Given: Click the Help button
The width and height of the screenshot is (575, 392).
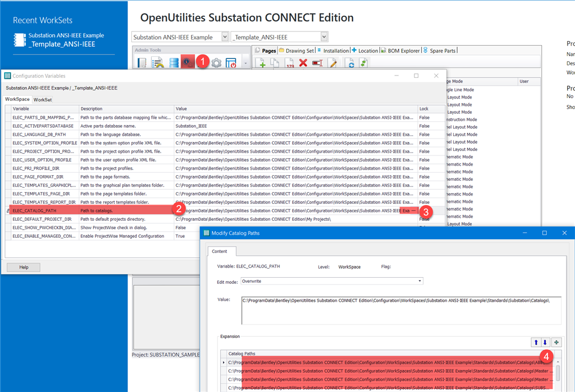Looking at the screenshot, I should pyautogui.click(x=23, y=267).
